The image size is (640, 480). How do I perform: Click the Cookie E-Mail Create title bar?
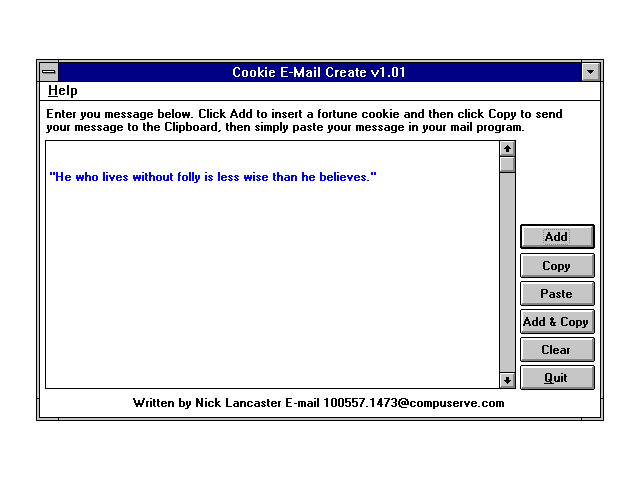(x=318, y=72)
